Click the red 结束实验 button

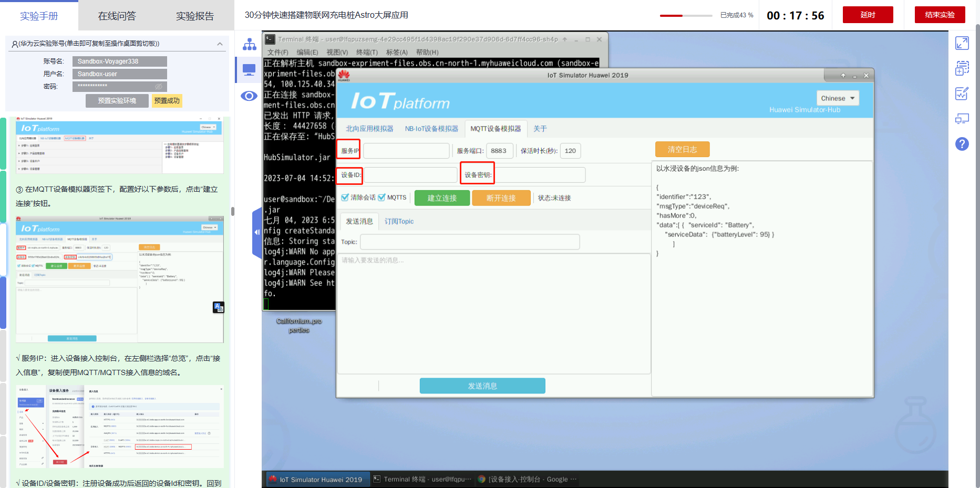tap(940, 15)
